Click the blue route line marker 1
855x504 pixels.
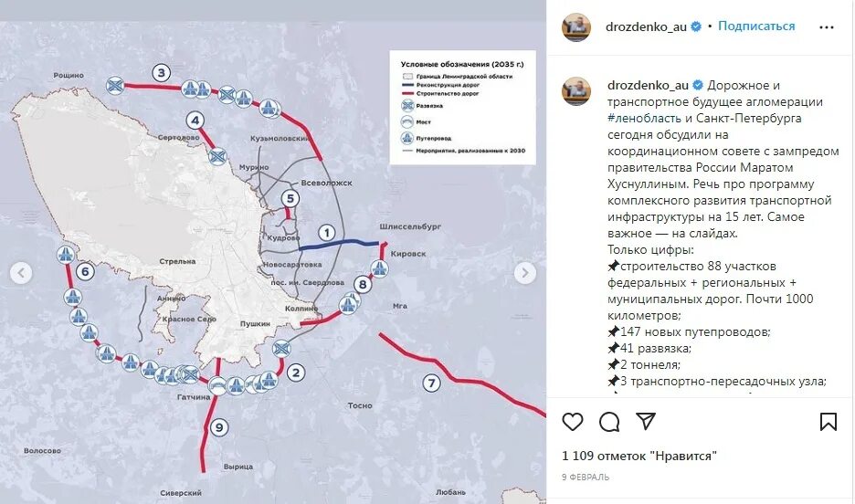click(x=327, y=233)
